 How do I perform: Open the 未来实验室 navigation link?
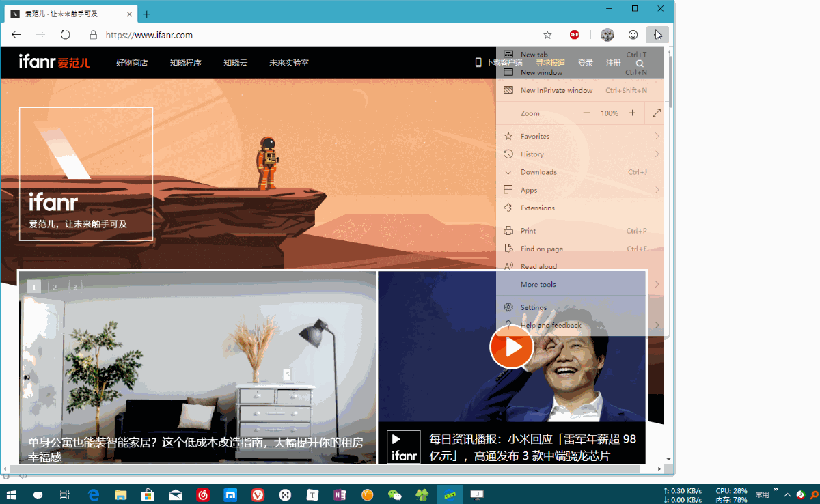pos(289,63)
